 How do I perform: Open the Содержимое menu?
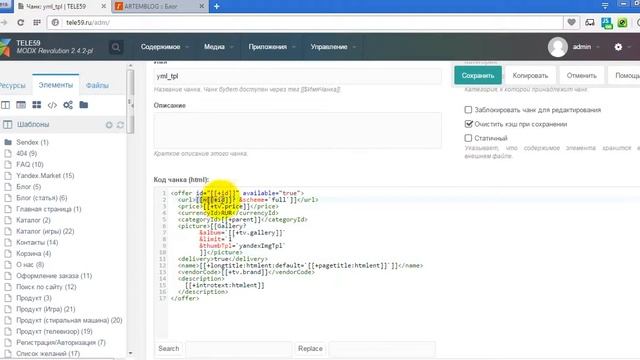[164, 47]
